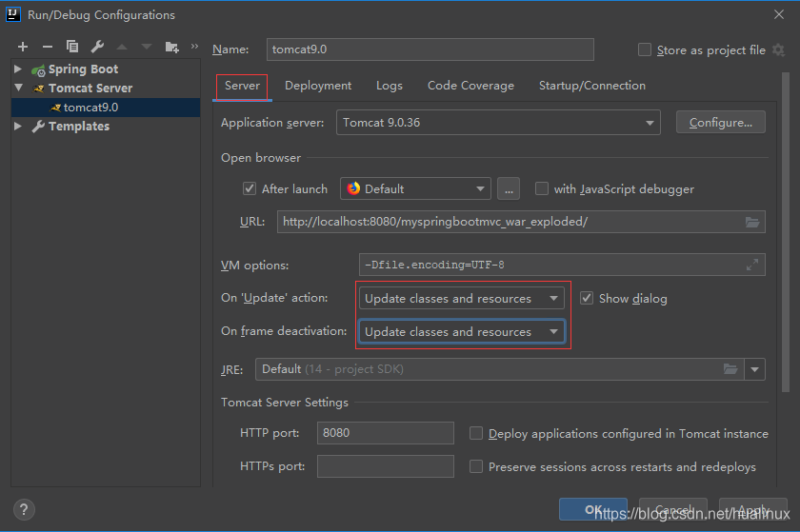This screenshot has width=800, height=532.
Task: Click the vertical scrollbar of the Server panel
Action: coord(785,232)
